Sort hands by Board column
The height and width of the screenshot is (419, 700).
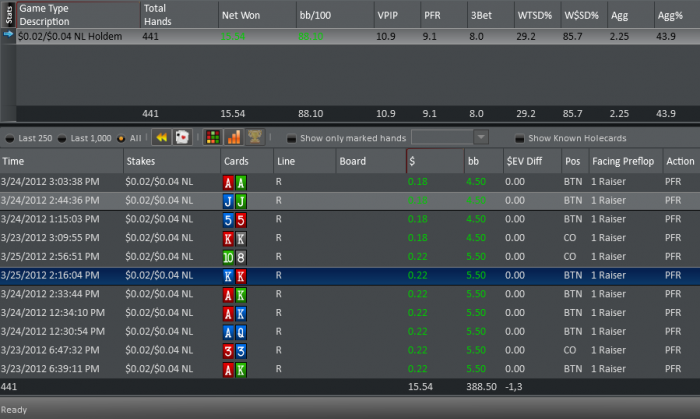pyautogui.click(x=371, y=161)
